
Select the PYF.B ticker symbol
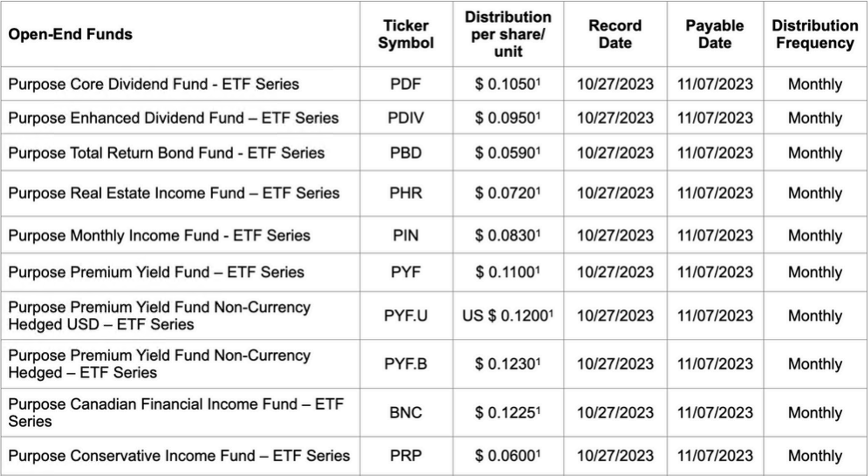pos(405,364)
